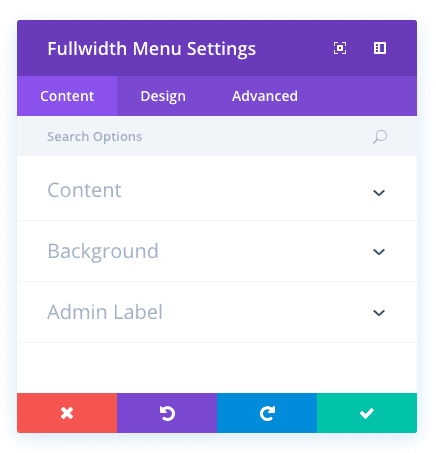
Task: Undo the last change via the purple button
Action: 167,413
